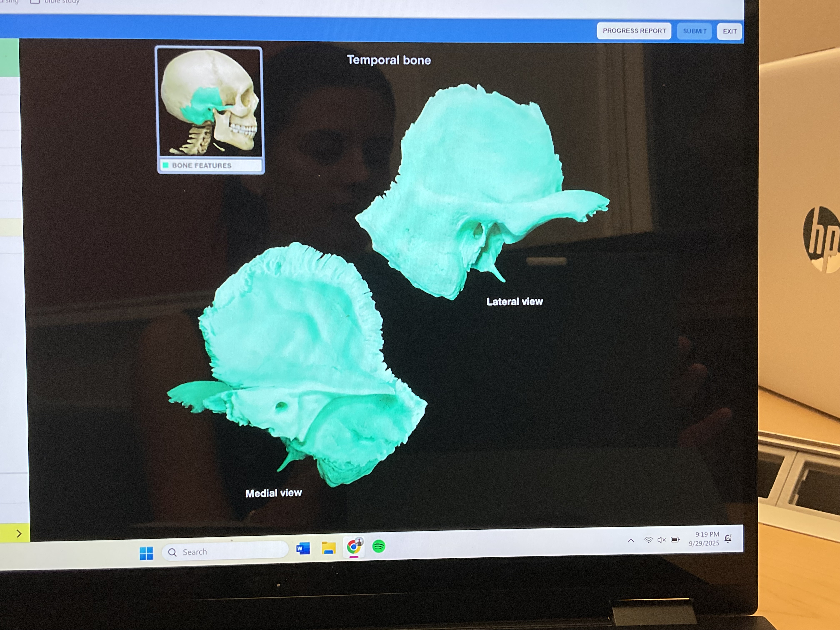This screenshot has width=840, height=630.
Task: Expand the side panel chevron arrow
Action: tap(19, 534)
